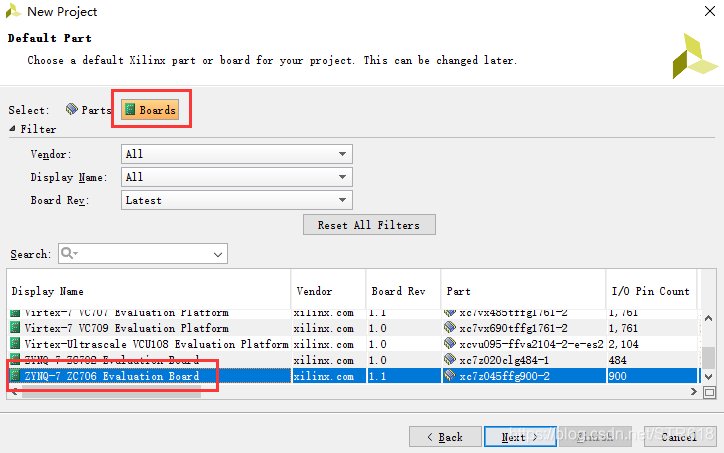This screenshot has width=724, height=453.
Task: Go Back to previous step
Action: coord(445,436)
